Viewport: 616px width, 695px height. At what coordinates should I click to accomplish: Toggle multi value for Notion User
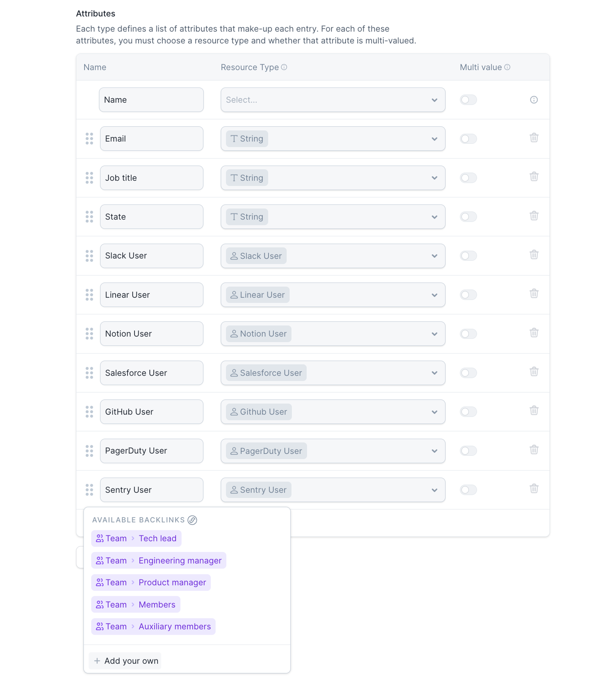[x=468, y=333]
